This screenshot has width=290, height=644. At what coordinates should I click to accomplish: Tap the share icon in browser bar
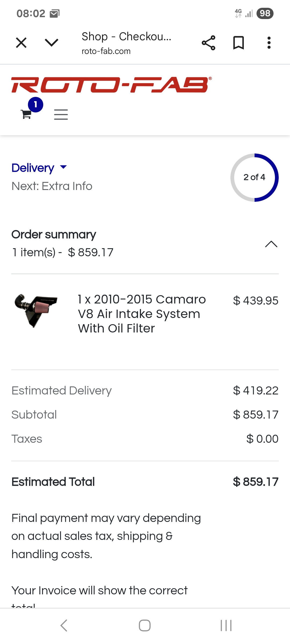click(x=208, y=43)
